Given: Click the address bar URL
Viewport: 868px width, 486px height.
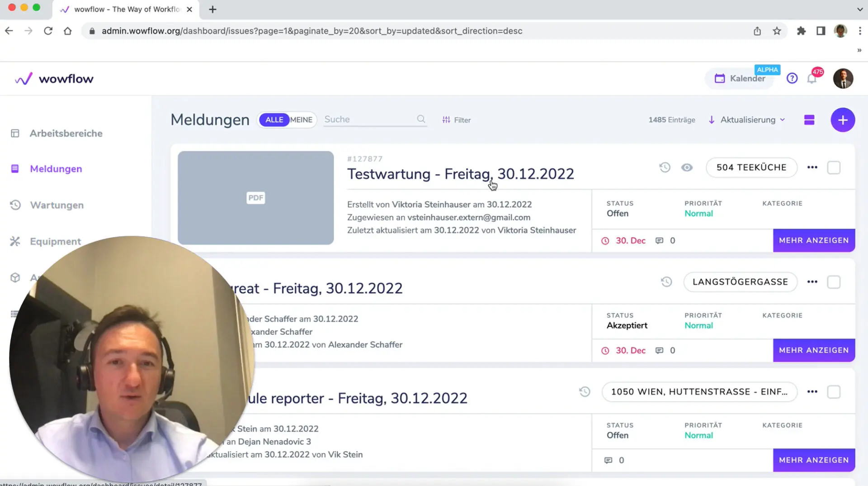Looking at the screenshot, I should coord(312,31).
